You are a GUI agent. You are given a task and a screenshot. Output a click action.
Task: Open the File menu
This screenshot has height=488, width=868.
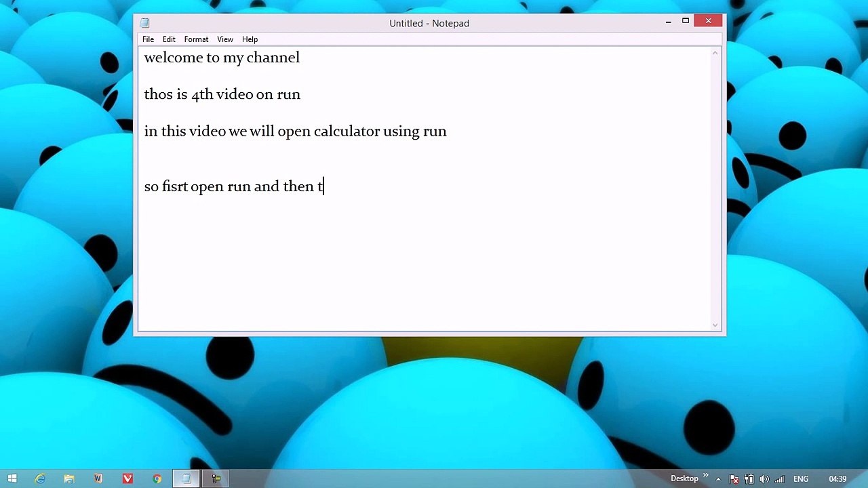(148, 39)
